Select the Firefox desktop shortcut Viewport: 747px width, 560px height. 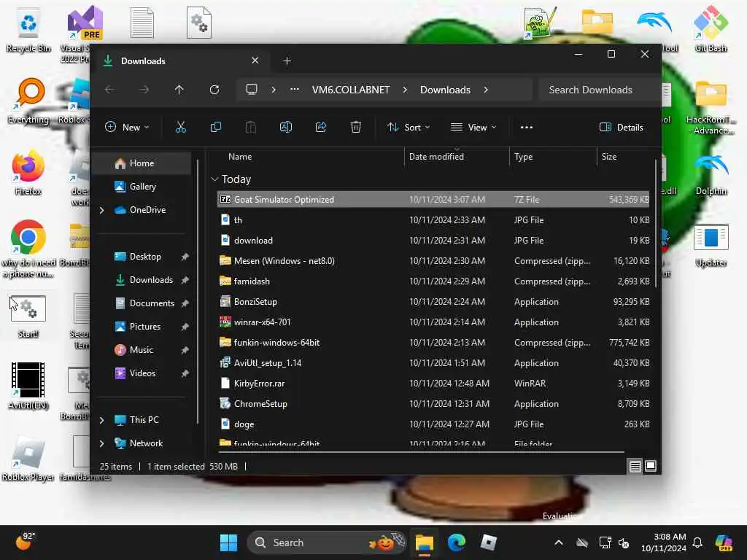pyautogui.click(x=28, y=173)
